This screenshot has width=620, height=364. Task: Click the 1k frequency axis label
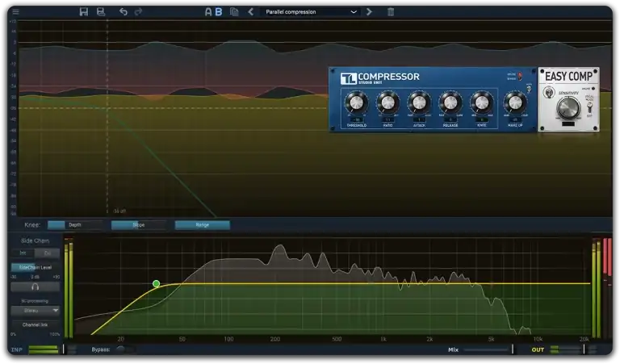pyautogui.click(x=383, y=339)
